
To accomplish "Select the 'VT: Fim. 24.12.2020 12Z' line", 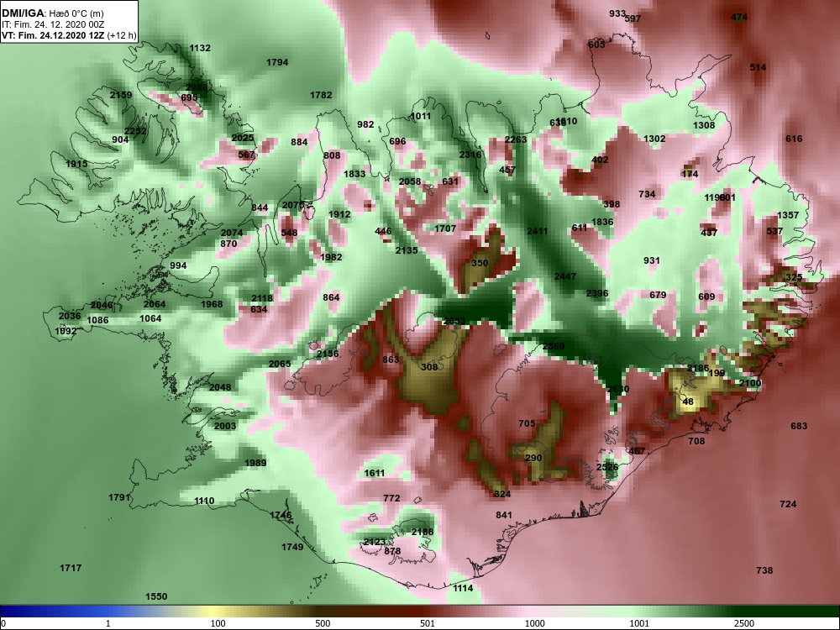I will point(55,36).
